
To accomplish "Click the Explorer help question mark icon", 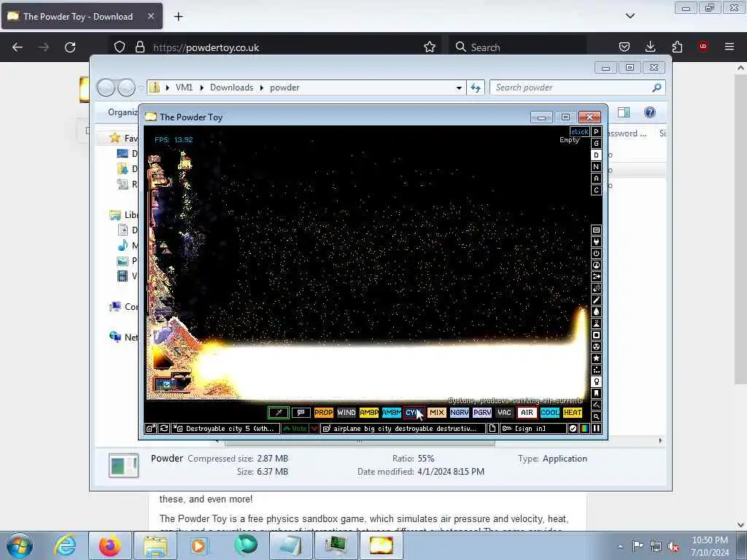I will (x=649, y=112).
